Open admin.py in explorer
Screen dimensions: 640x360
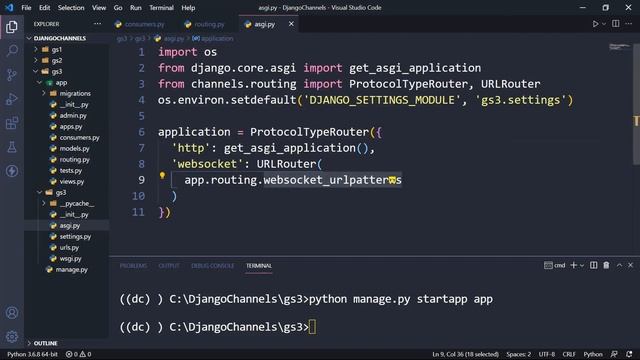coord(73,116)
